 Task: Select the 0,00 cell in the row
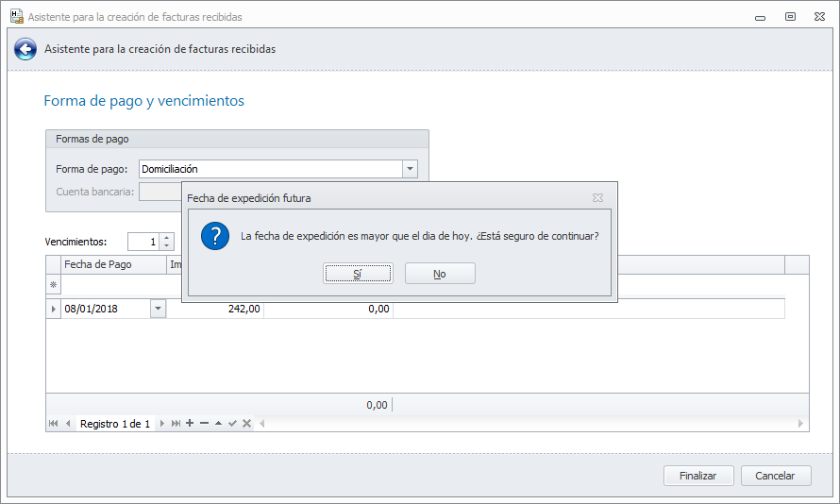(328, 309)
